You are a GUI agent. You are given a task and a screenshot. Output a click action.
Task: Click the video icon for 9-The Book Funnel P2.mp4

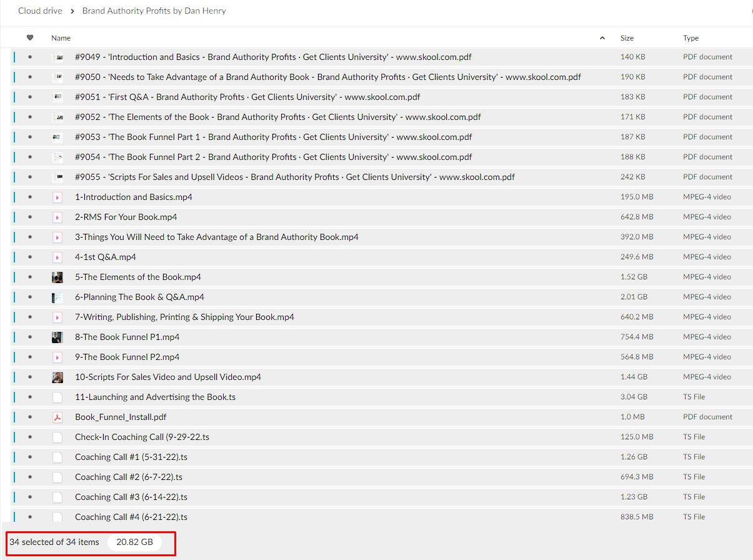point(57,357)
